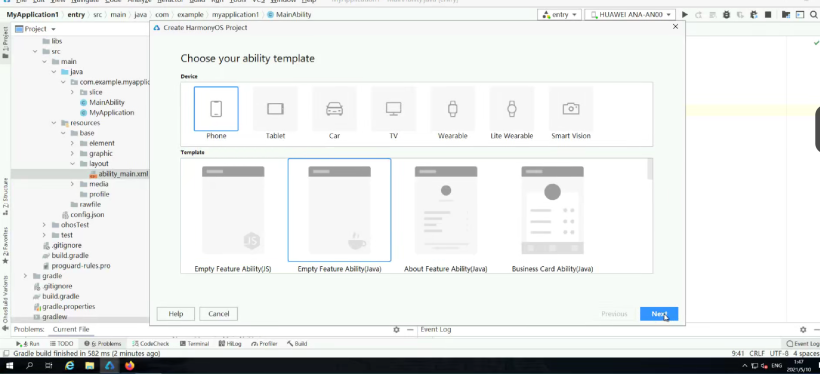Click Windows taskbar search icon
Screen dimensions: 820x374
click(x=29, y=366)
